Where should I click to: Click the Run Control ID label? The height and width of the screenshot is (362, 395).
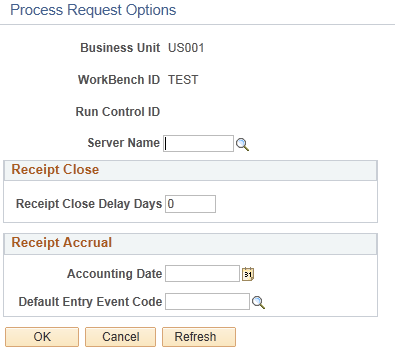coord(118,112)
